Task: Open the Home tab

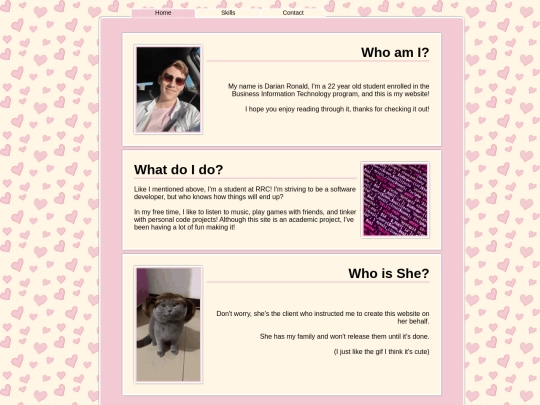Action: click(163, 13)
